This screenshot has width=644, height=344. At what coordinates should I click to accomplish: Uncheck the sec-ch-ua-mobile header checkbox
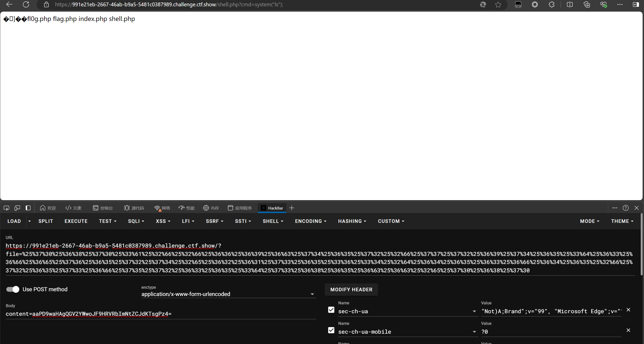tap(331, 330)
